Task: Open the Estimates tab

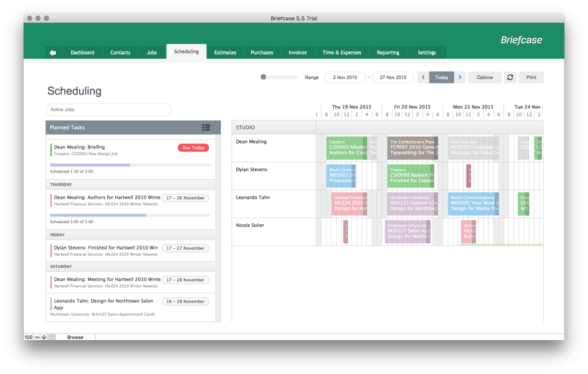Action: click(x=225, y=53)
